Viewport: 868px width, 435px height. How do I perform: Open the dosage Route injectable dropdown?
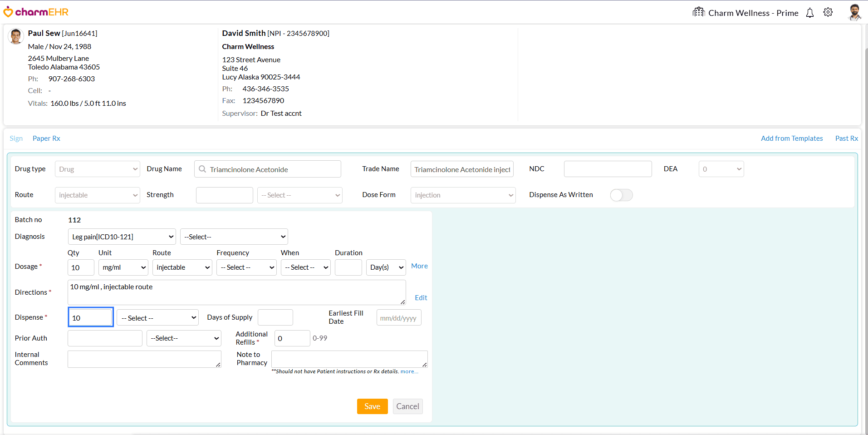(x=182, y=267)
